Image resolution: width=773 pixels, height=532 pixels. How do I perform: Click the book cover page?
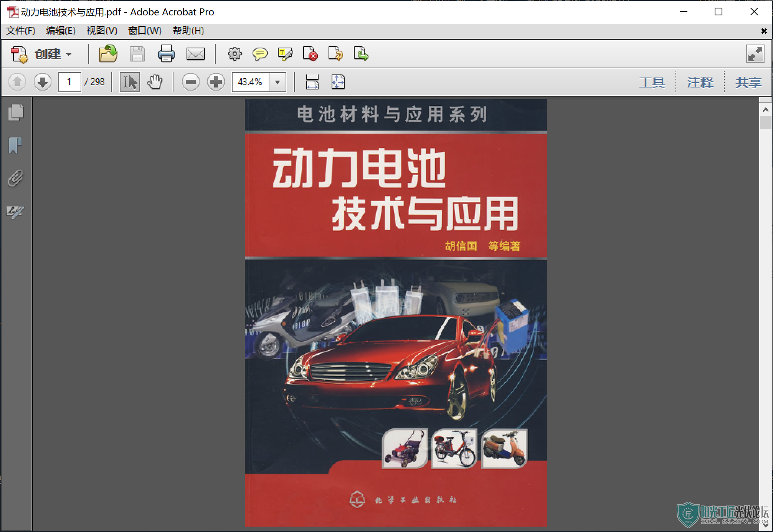pyautogui.click(x=396, y=312)
